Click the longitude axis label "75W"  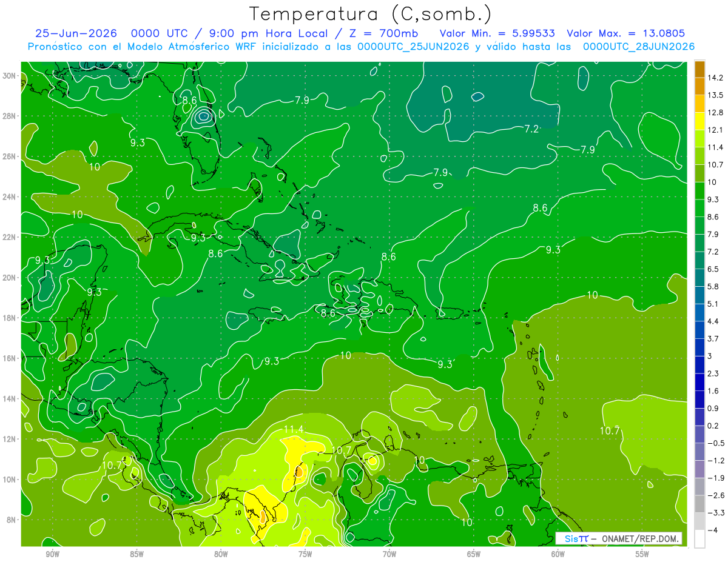305,554
